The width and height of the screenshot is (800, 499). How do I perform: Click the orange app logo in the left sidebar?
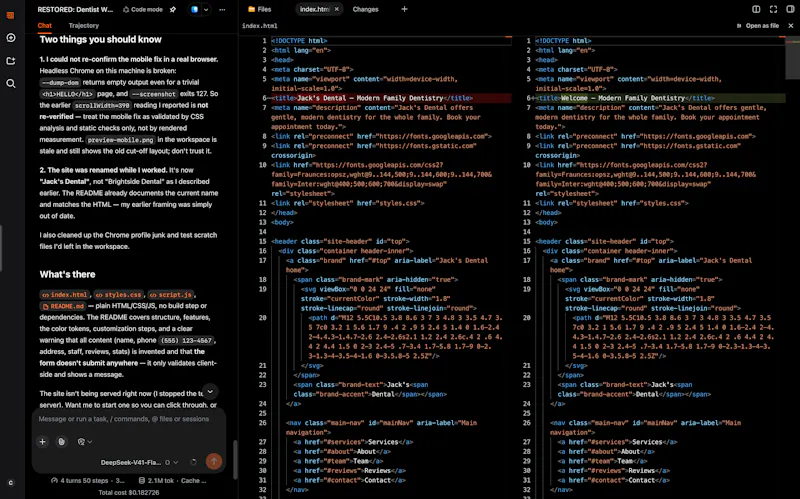[x=10, y=15]
